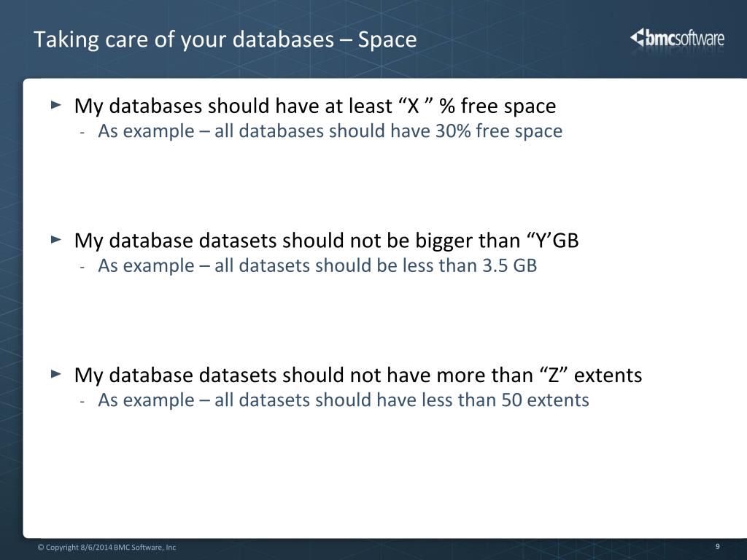Click the less than 50 extents example

click(x=344, y=400)
